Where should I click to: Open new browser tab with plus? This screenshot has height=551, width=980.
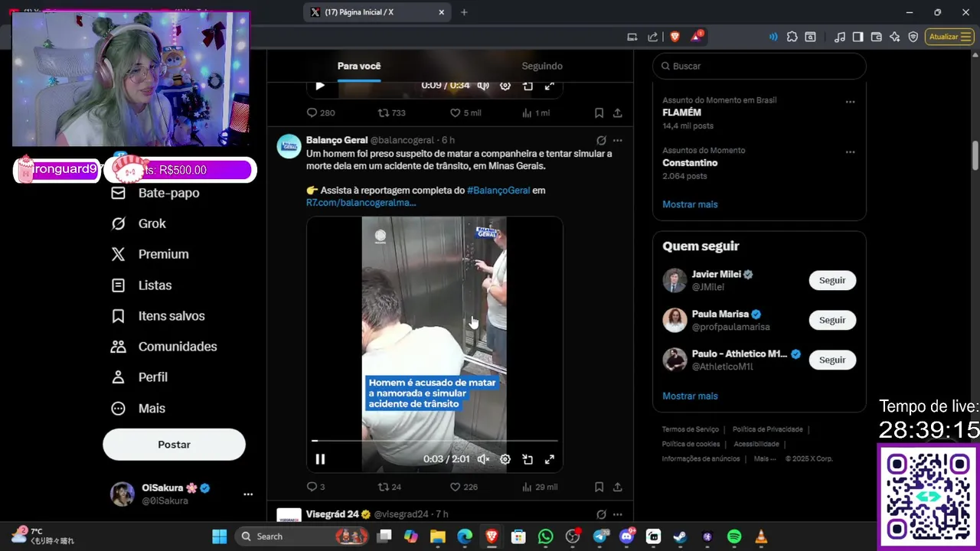[464, 12]
